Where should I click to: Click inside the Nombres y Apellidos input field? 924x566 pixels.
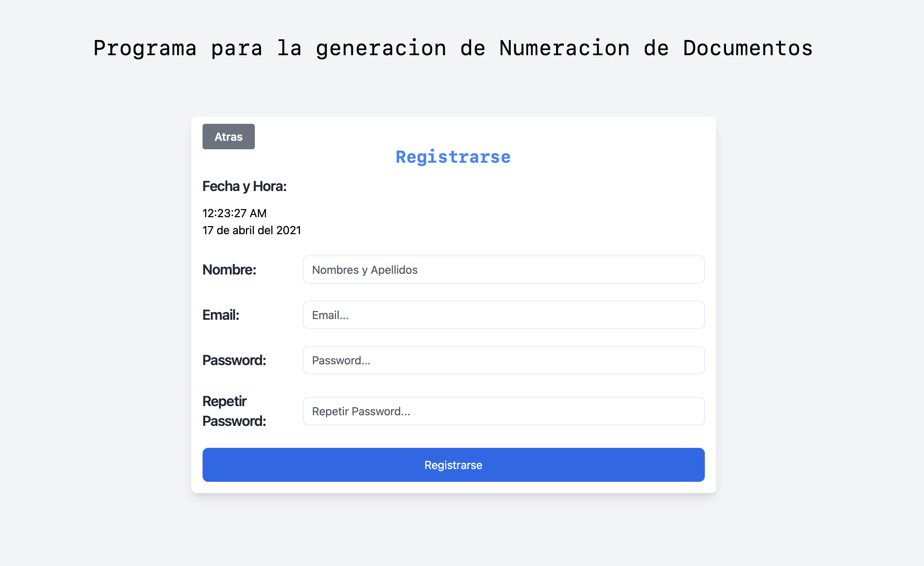click(504, 270)
